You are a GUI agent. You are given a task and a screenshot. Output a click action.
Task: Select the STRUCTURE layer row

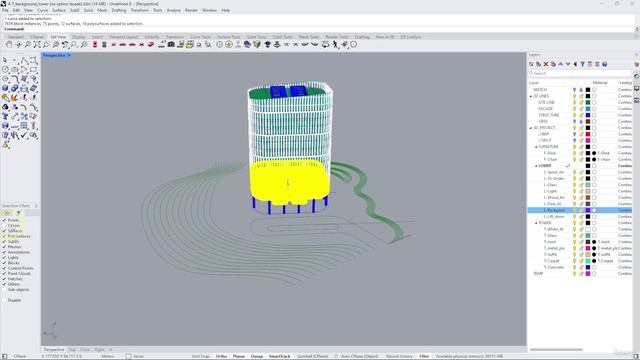tap(580, 115)
